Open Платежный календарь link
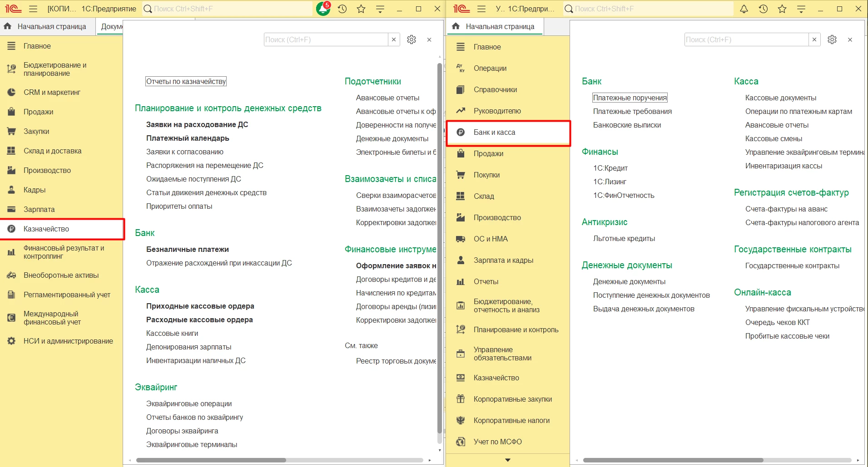 click(x=188, y=138)
